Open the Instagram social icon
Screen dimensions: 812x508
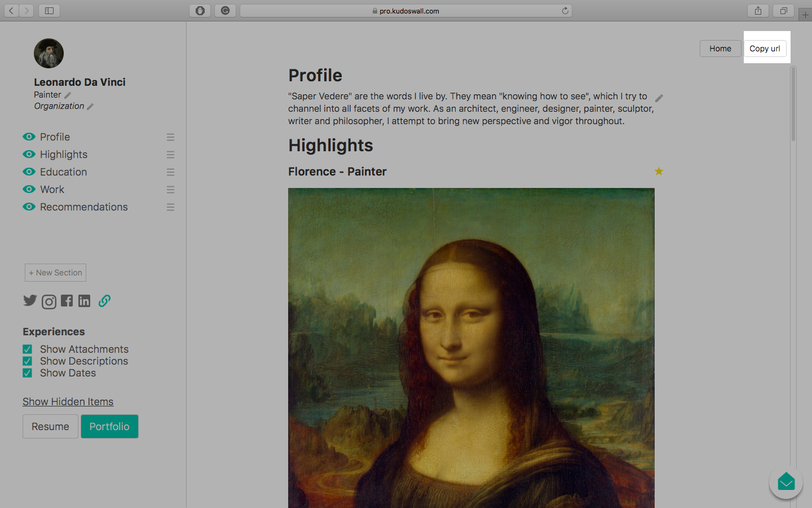[49, 302]
